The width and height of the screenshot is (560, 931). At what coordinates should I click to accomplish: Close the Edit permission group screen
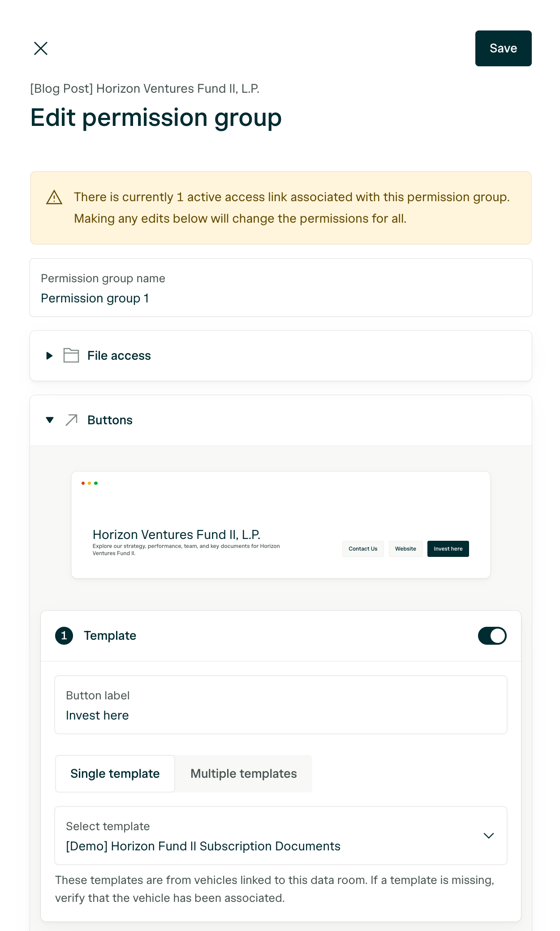click(x=41, y=48)
